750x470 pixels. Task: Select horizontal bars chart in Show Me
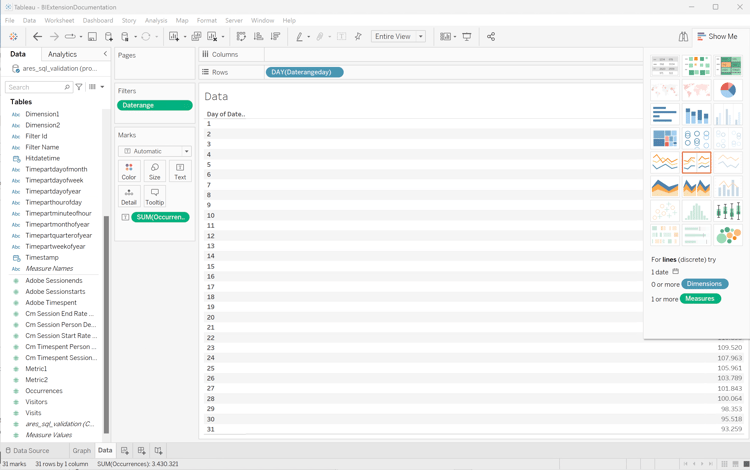[x=665, y=115]
